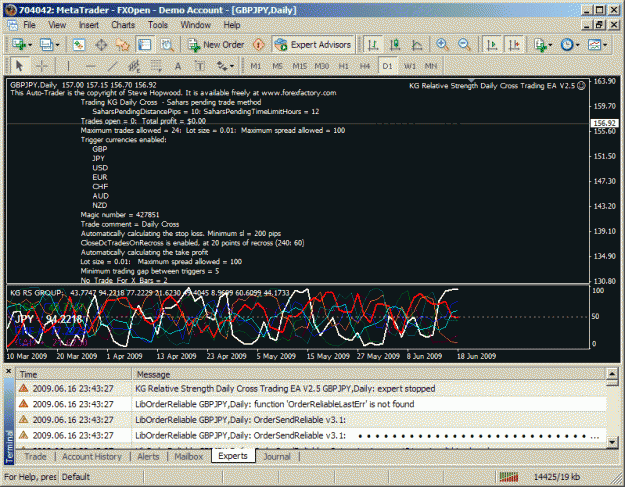Switch to the Alerts tab
Image resolution: width=625 pixels, height=487 pixels.
point(148,456)
